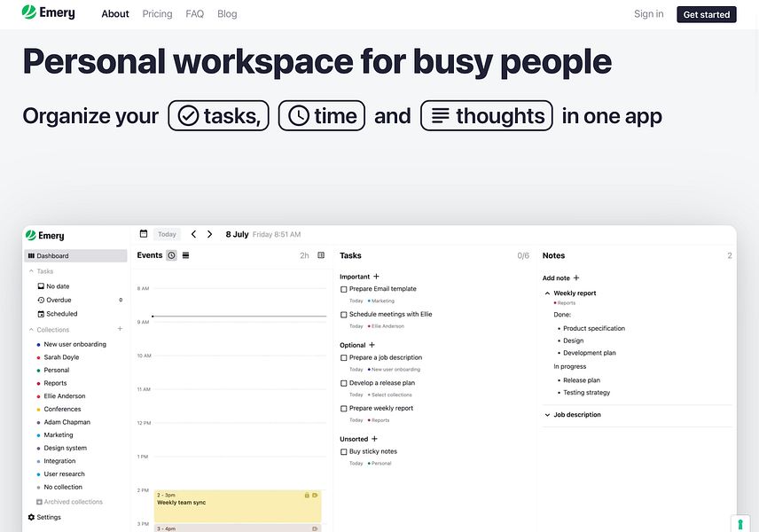This screenshot has width=759, height=532.
Task: Check off Prepare a job description
Action: (344, 357)
